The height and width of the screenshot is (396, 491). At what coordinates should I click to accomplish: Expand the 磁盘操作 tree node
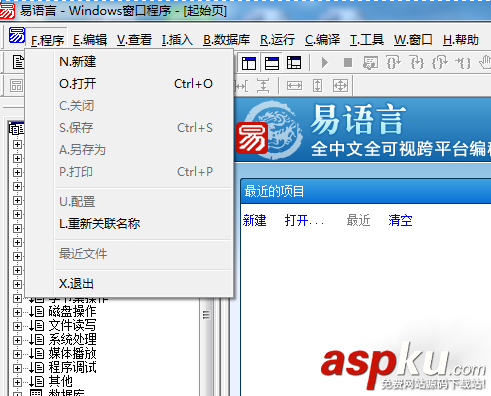point(17,312)
